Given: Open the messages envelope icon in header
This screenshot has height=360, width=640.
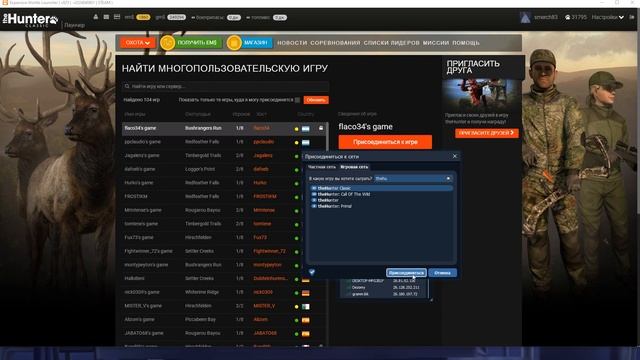Looking at the screenshot, I should (106, 17).
